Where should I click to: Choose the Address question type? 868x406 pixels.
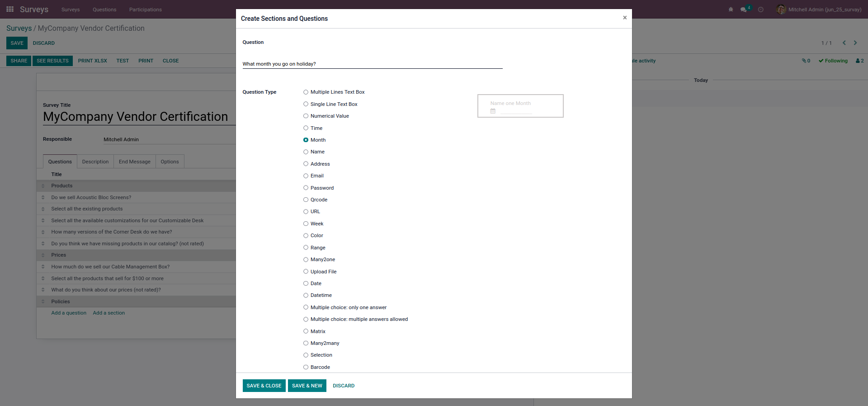(x=306, y=164)
